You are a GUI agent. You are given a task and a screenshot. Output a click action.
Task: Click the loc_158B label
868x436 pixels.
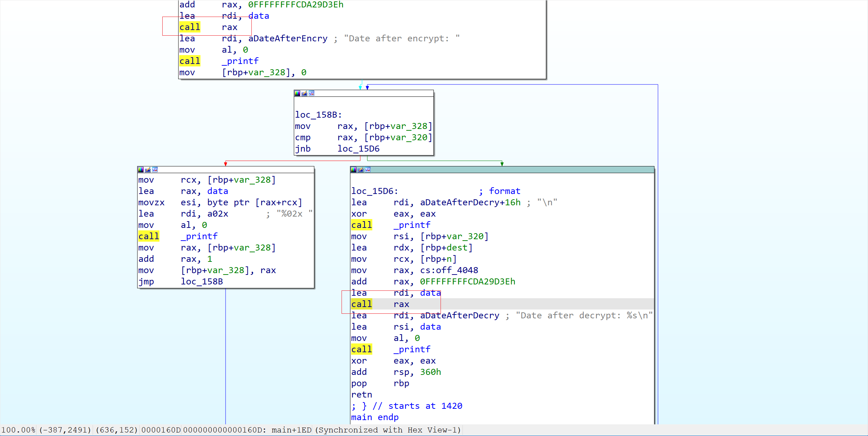pyautogui.click(x=319, y=115)
